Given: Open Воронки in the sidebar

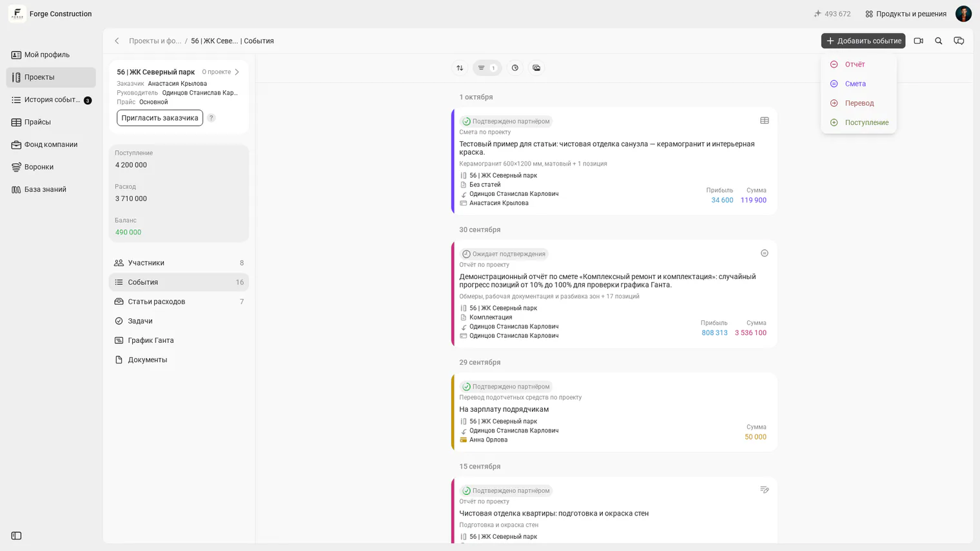Looking at the screenshot, I should pyautogui.click(x=51, y=167).
